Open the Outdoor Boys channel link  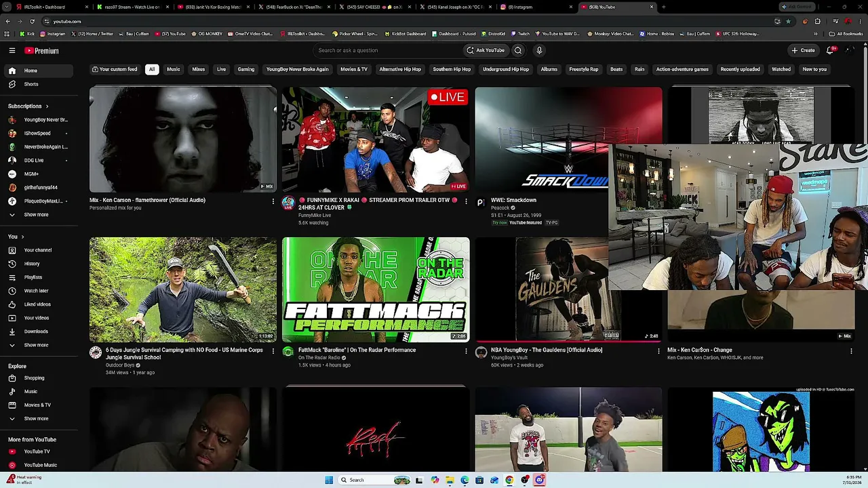pyautogui.click(x=120, y=365)
